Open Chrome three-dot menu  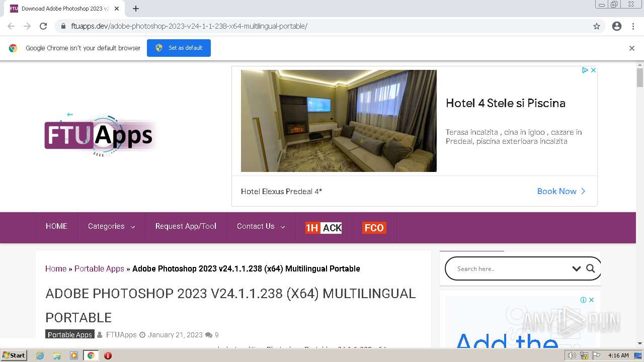click(633, 26)
